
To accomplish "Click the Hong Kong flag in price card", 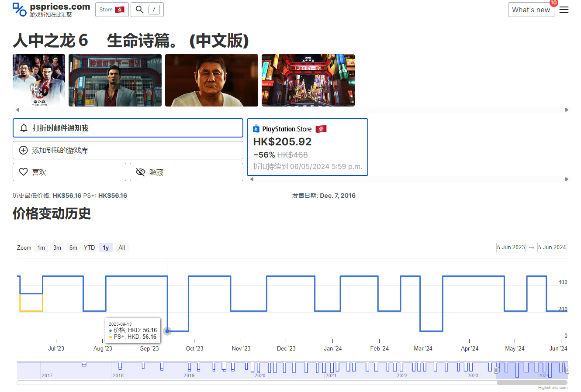I will (x=321, y=129).
